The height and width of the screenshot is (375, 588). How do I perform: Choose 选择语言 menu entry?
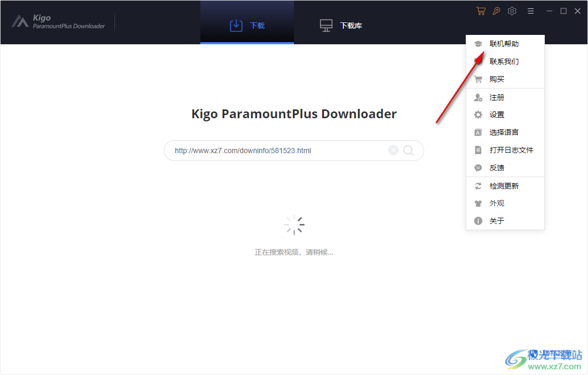click(x=505, y=132)
